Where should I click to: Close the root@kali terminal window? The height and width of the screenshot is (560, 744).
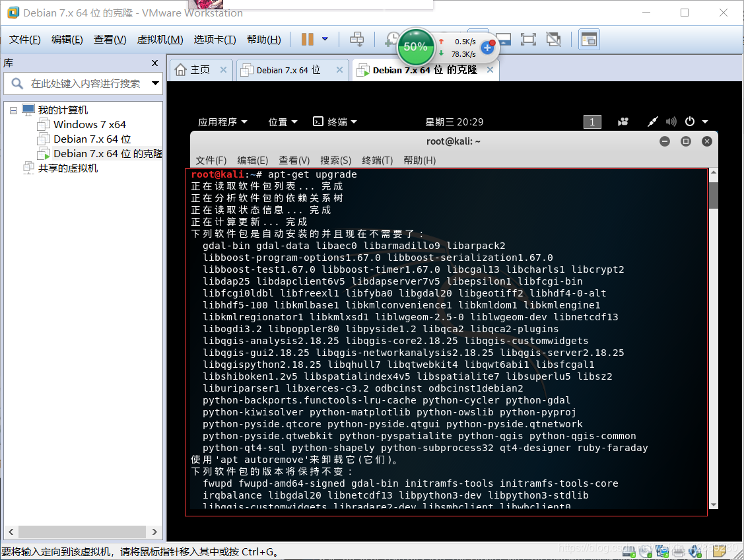(x=707, y=141)
